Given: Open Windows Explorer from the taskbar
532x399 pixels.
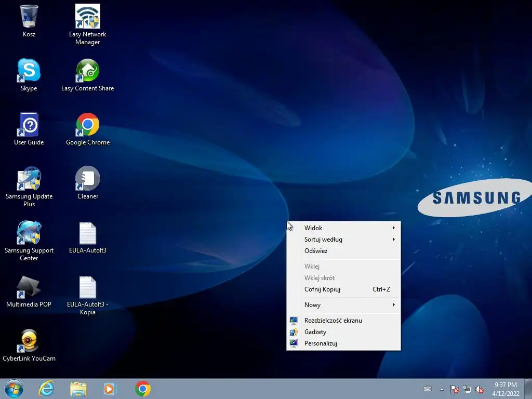Looking at the screenshot, I should point(78,389).
